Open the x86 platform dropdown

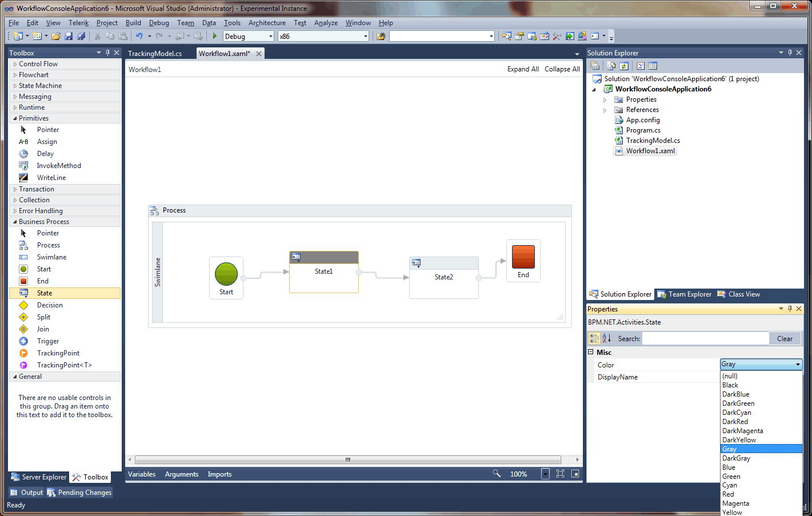tap(366, 36)
